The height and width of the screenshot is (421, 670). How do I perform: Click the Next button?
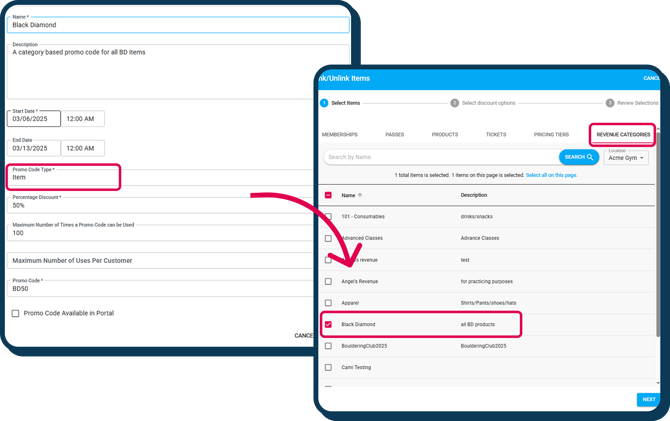(649, 399)
